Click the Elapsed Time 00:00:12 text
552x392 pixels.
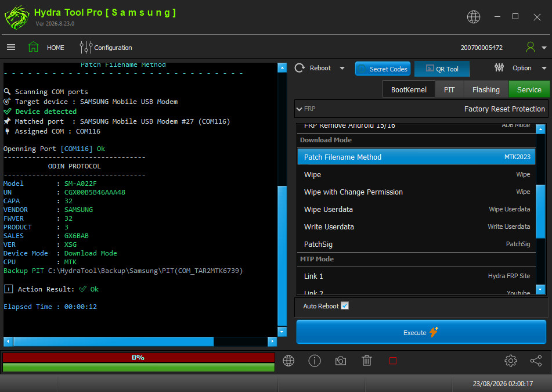(x=50, y=307)
